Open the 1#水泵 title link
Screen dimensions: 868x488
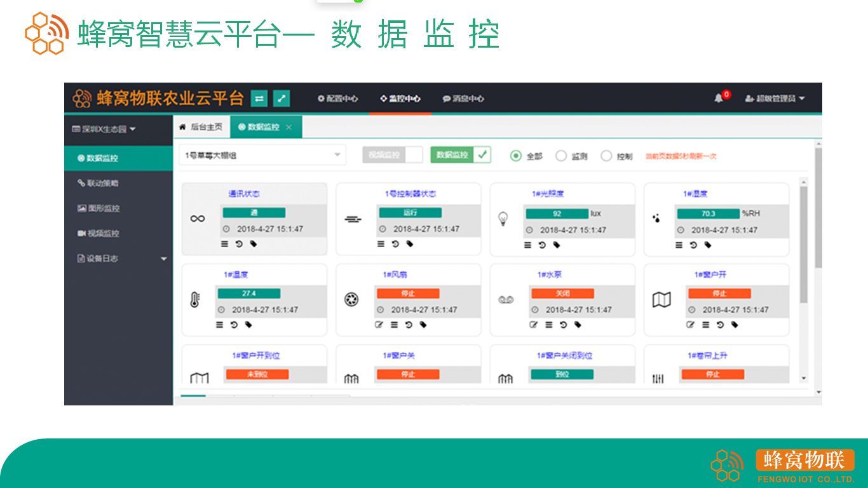click(550, 274)
